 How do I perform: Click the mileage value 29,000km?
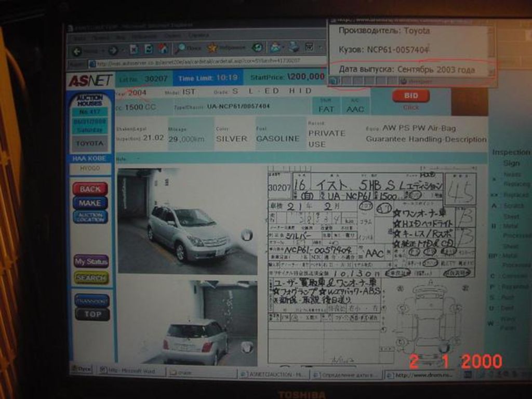point(187,139)
